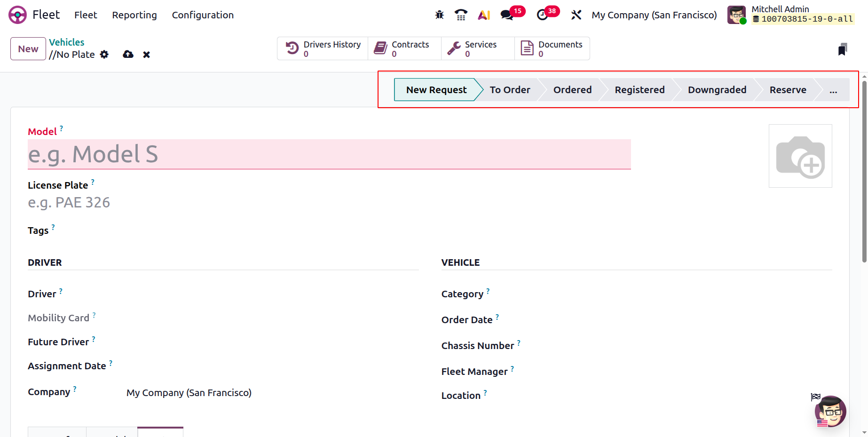This screenshot has height=437, width=868.
Task: Go to the Vehicles breadcrumb link
Action: (x=67, y=42)
